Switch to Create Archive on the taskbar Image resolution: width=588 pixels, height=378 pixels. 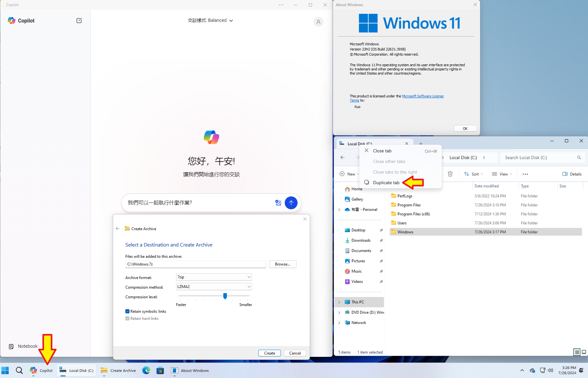(118, 370)
